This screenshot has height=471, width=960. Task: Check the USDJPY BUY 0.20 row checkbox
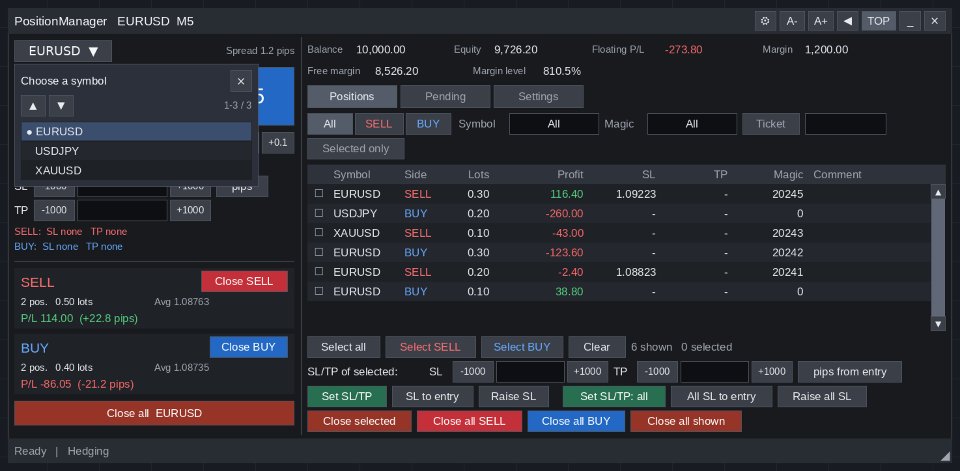point(319,213)
